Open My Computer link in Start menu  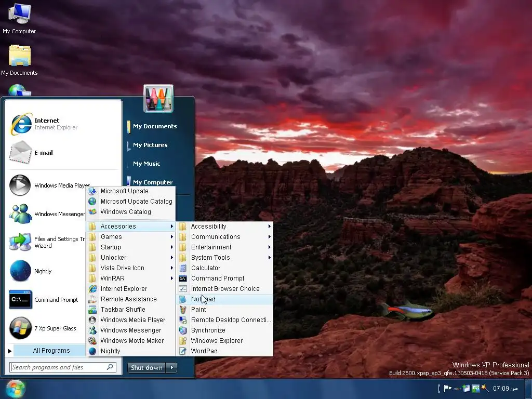point(153,182)
